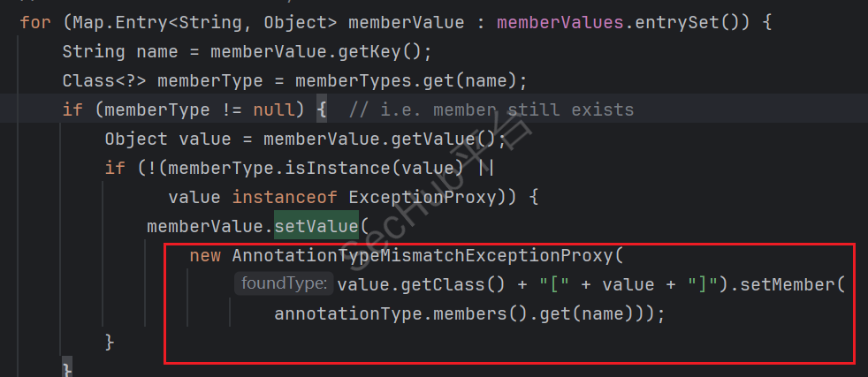This screenshot has width=868, height=377.
Task: Click the for keyword of the loop
Action: point(34,20)
